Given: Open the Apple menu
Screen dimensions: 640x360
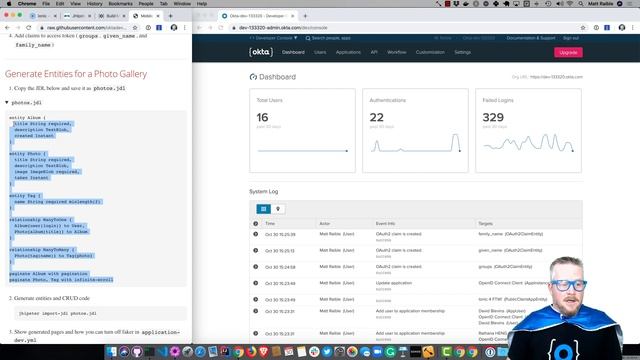Looking at the screenshot, I should tap(8, 4).
